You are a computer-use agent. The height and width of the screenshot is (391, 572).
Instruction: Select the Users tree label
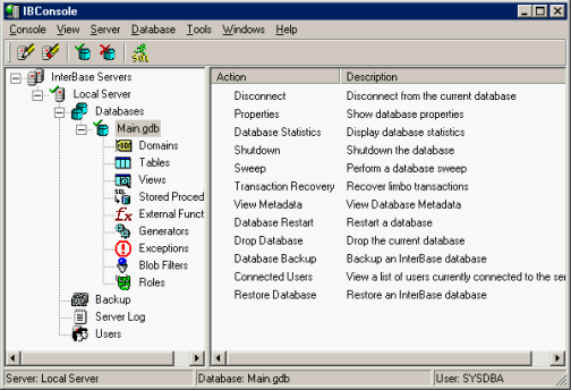click(x=108, y=334)
